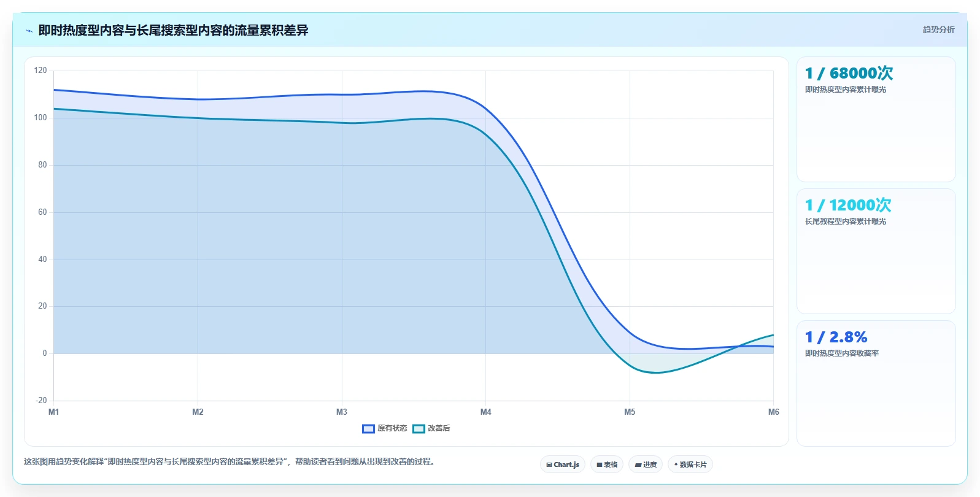Viewport: 980px width, 497px height.
Task: Click the 1 / 68000次 stat value
Action: [849, 73]
